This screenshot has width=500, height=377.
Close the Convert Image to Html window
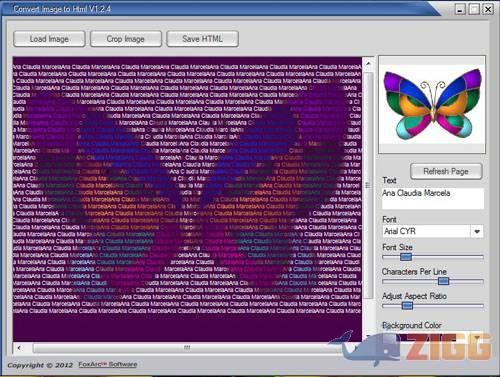click(488, 9)
